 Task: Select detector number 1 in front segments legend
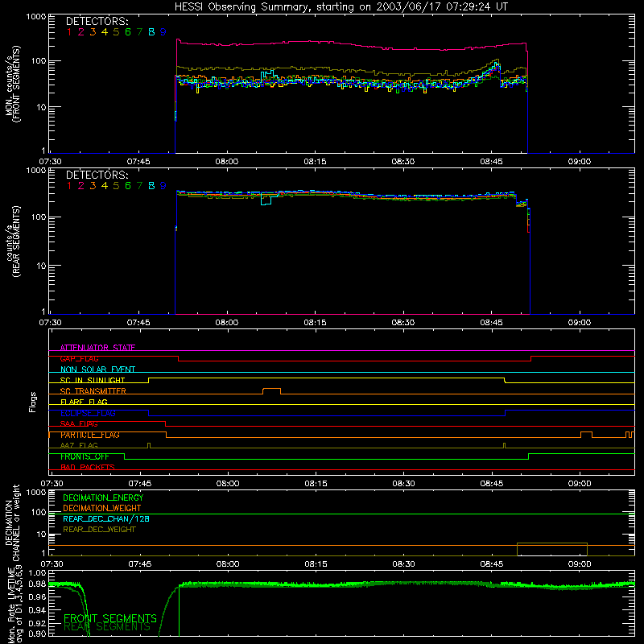[x=69, y=32]
